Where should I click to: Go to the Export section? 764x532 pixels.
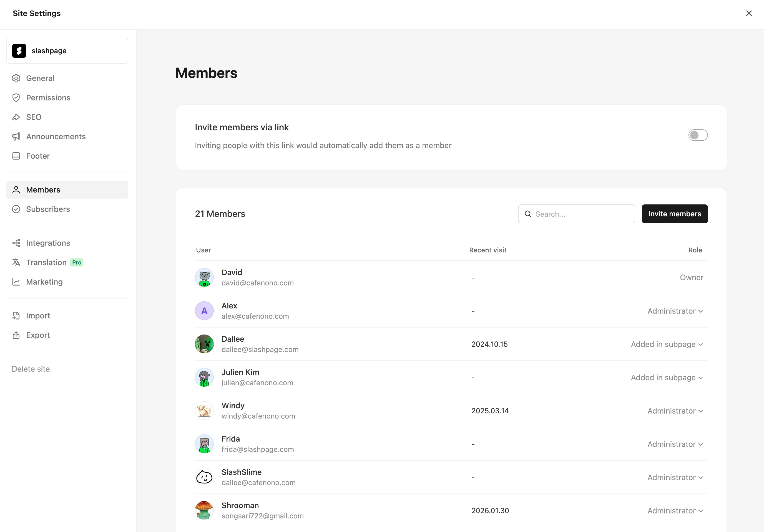(38, 335)
